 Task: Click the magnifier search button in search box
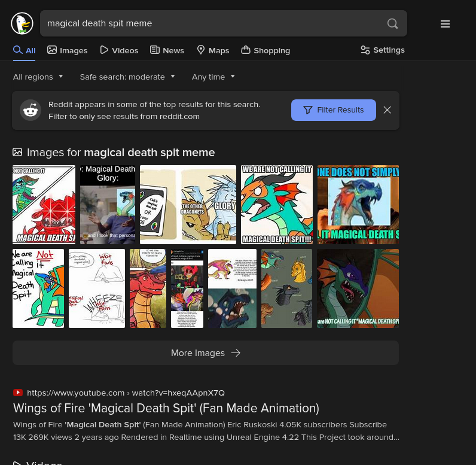point(392,23)
